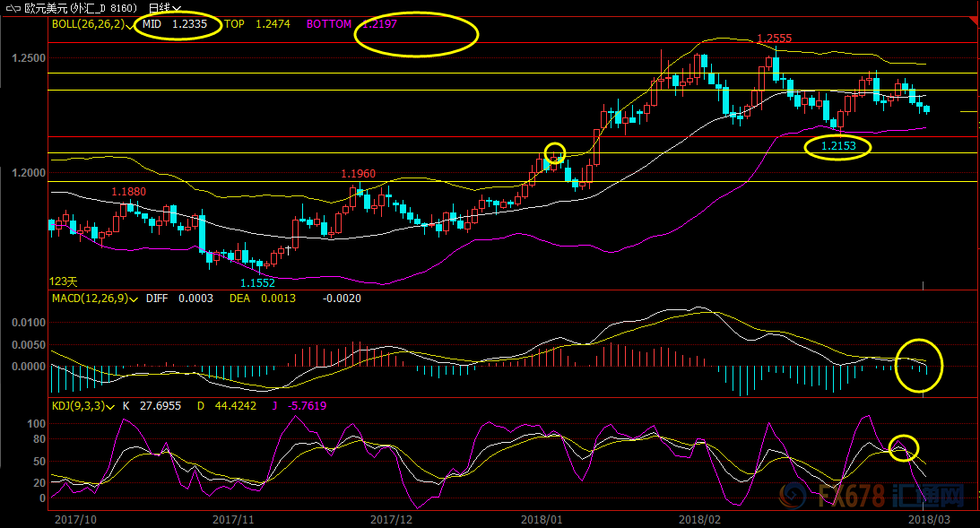The image size is (980, 528).
Task: Click the 2018/01 date on time axis
Action: [542, 519]
